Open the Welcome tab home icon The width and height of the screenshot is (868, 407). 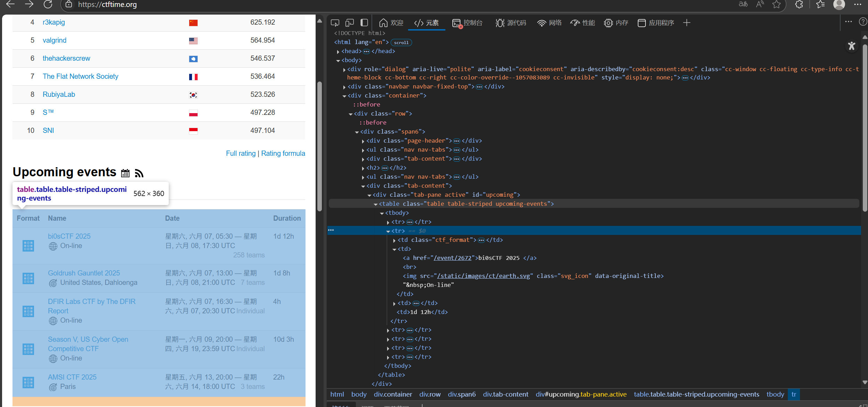pos(383,23)
